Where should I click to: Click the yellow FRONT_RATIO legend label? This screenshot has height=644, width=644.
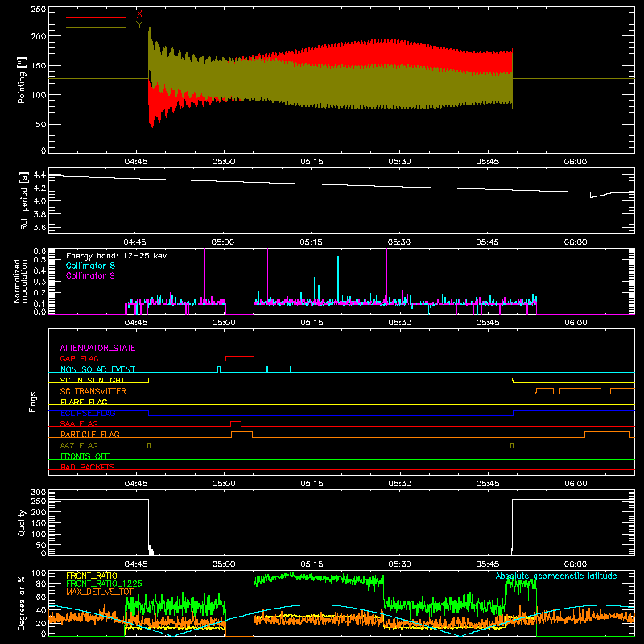(92, 576)
